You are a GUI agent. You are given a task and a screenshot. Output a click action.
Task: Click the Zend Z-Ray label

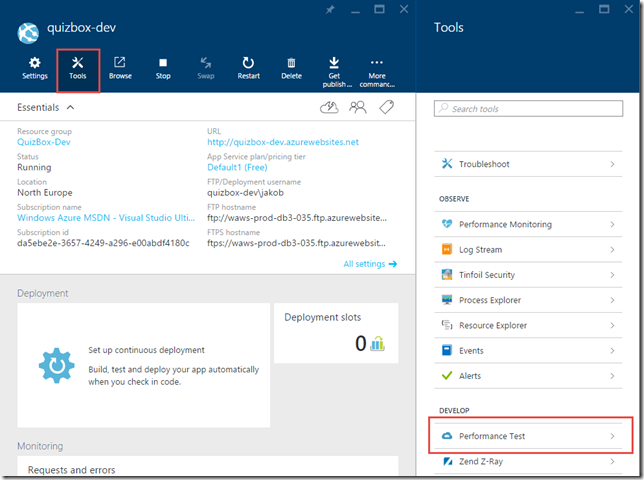click(x=481, y=462)
